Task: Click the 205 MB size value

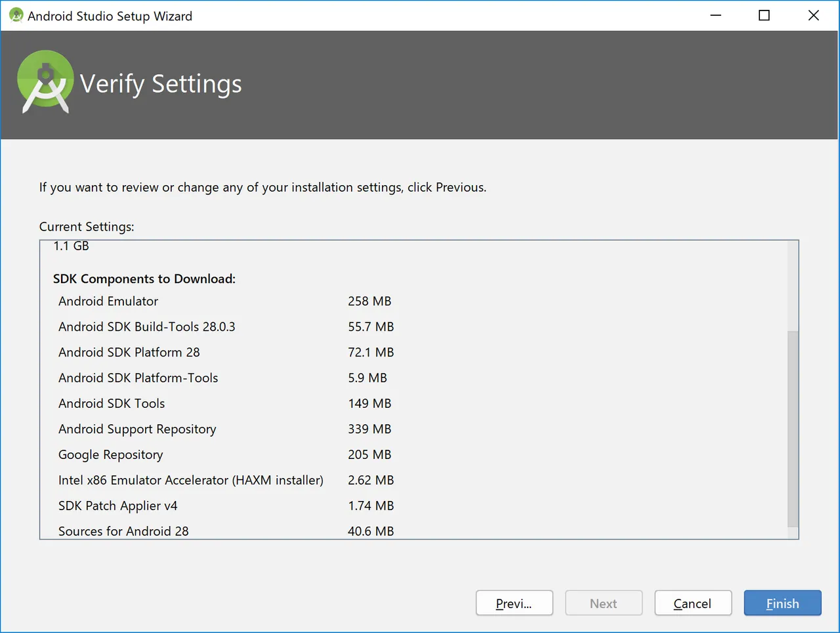Action: click(369, 454)
